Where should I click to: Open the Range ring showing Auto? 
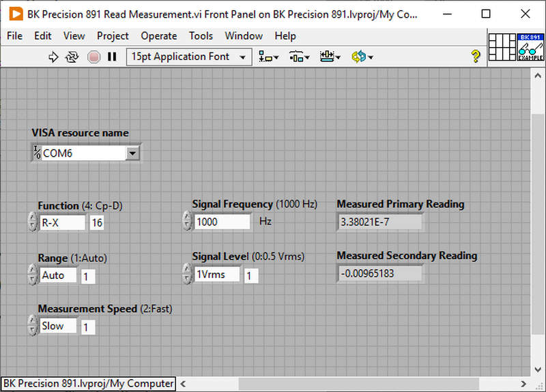tap(58, 275)
